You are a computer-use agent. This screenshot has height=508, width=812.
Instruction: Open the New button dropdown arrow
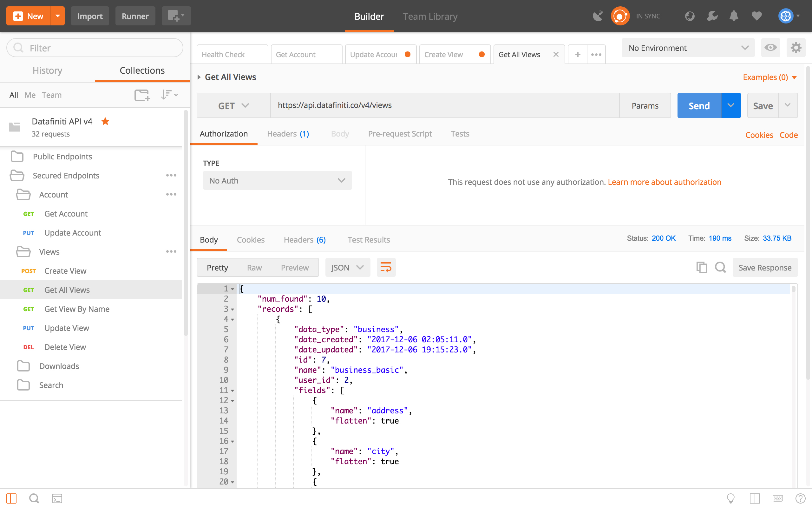click(58, 16)
